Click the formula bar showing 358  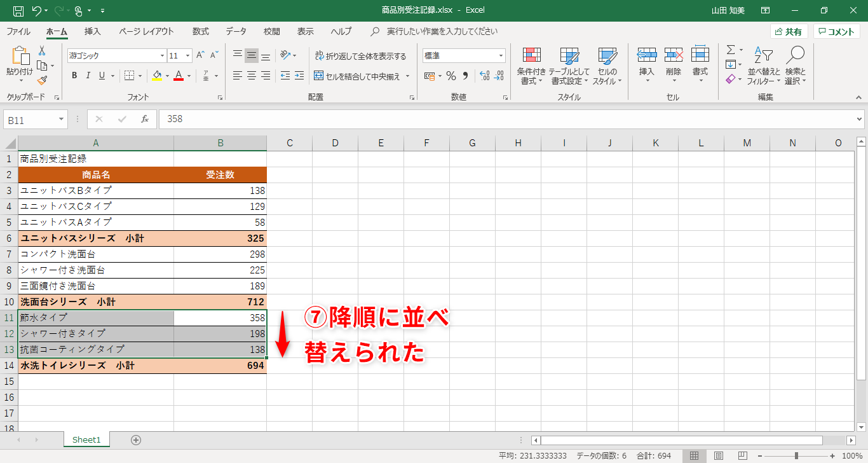506,119
